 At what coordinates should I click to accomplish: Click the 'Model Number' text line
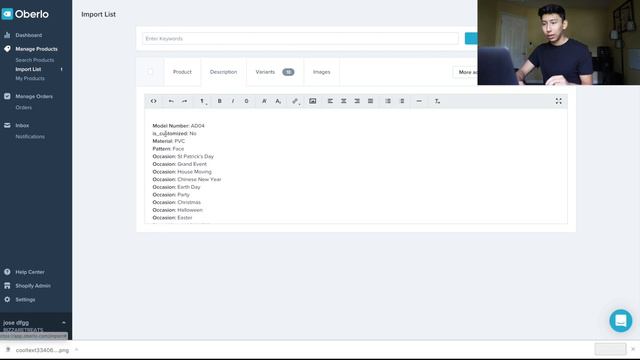[x=178, y=126]
